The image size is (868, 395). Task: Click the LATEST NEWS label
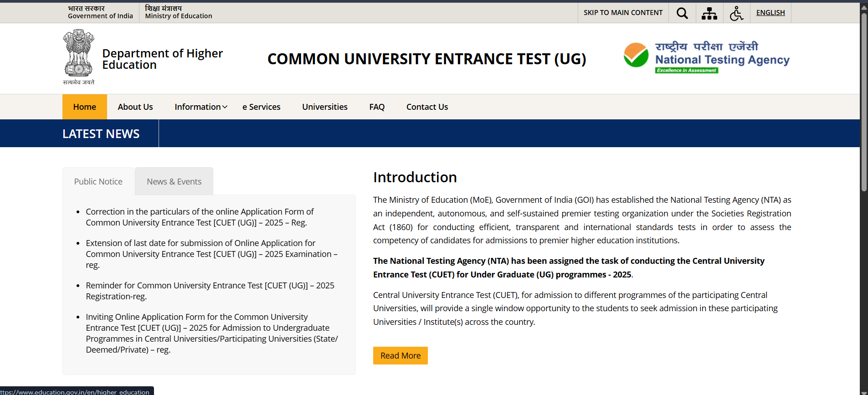(101, 133)
